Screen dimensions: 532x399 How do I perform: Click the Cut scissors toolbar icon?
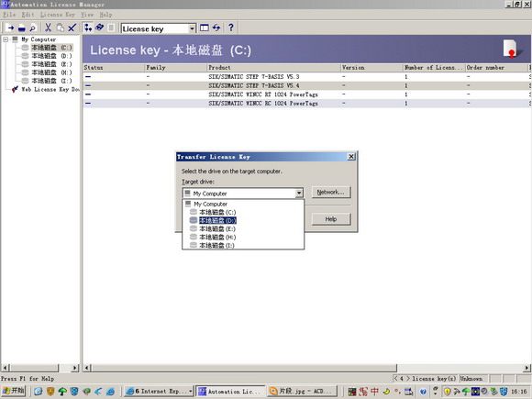[49, 28]
